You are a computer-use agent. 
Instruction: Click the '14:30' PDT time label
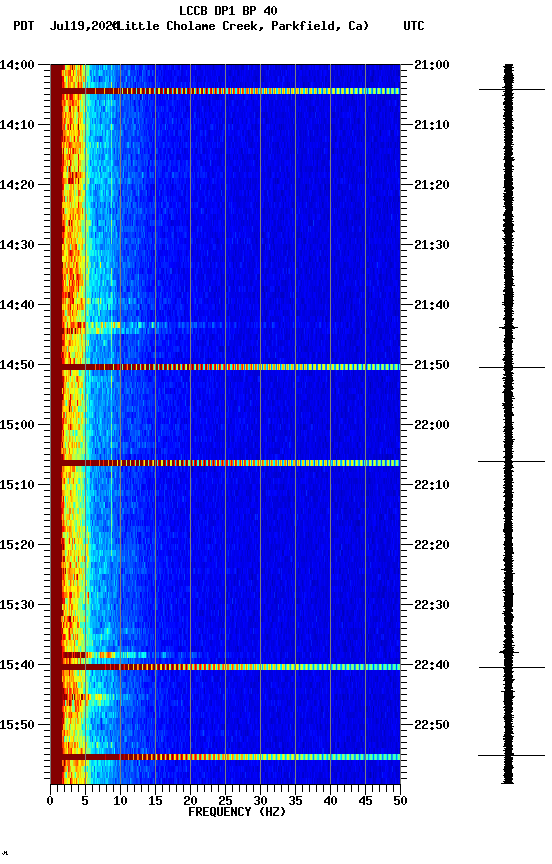(x=17, y=245)
